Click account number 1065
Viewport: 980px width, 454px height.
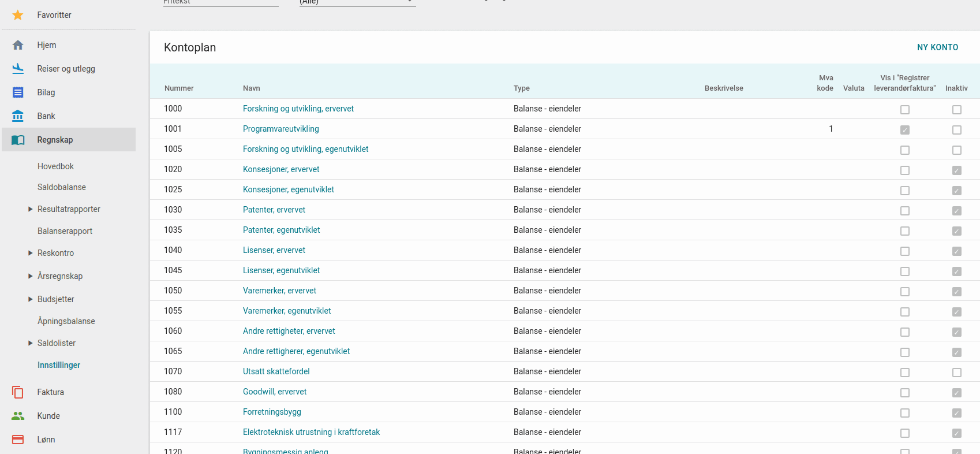tap(173, 351)
